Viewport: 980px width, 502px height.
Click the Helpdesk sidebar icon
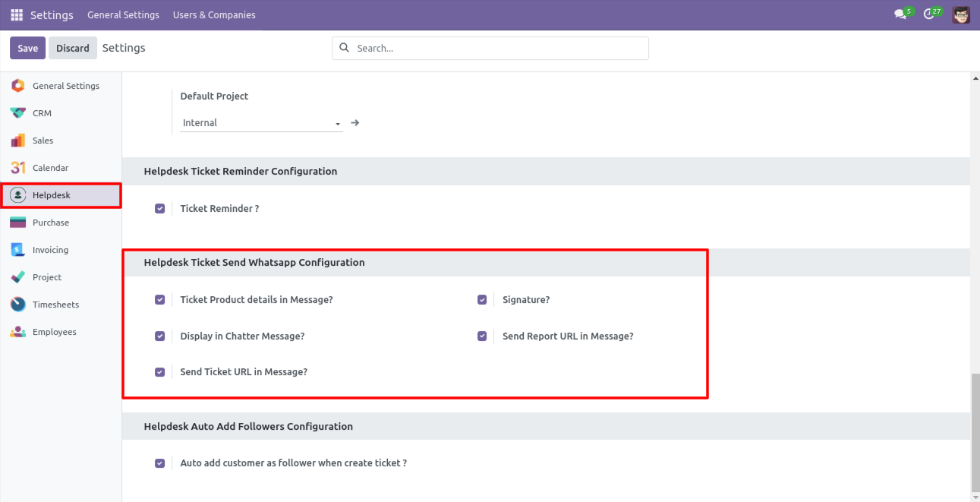click(18, 195)
